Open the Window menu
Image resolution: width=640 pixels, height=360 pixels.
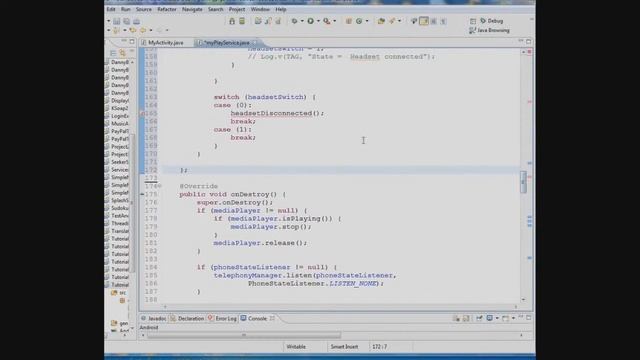click(x=260, y=9)
